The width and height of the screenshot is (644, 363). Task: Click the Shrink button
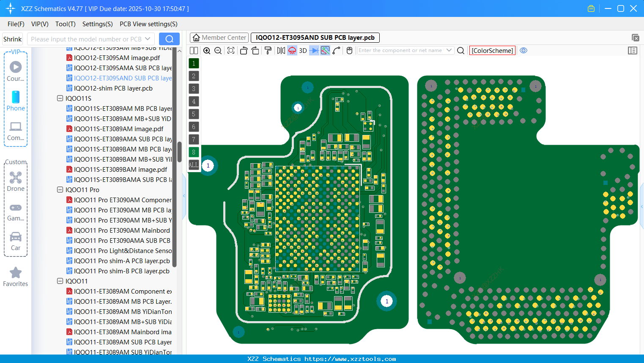click(x=12, y=38)
